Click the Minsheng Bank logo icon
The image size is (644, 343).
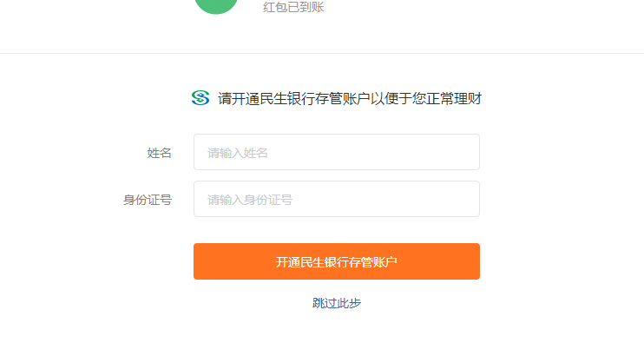tap(200, 98)
